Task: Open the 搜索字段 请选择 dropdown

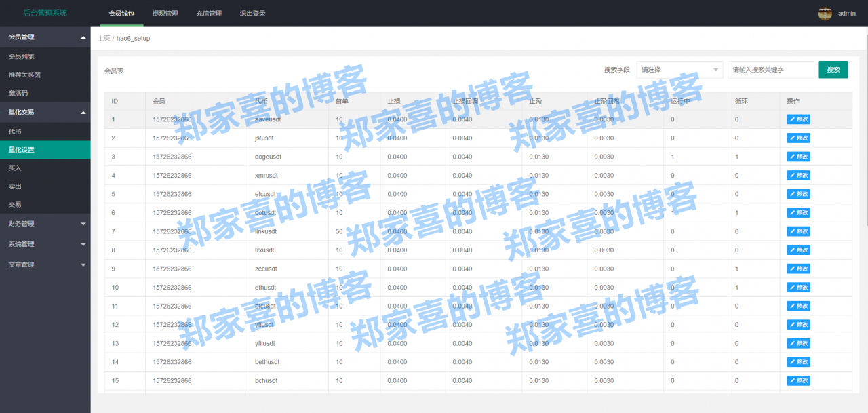Action: [x=679, y=70]
